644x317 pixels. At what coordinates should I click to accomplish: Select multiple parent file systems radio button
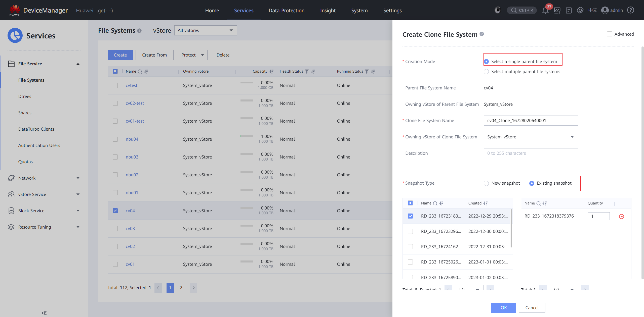[x=486, y=72]
